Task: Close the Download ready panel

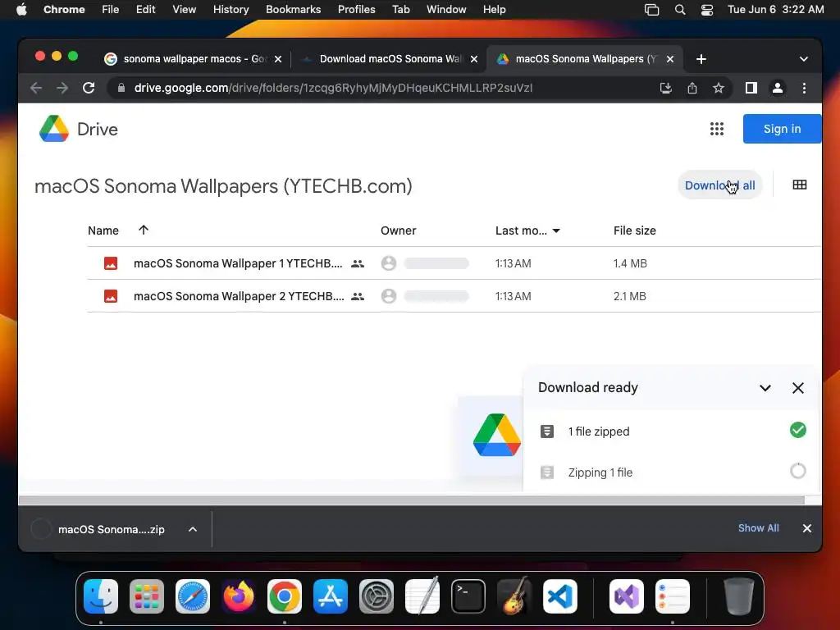Action: 797,388
